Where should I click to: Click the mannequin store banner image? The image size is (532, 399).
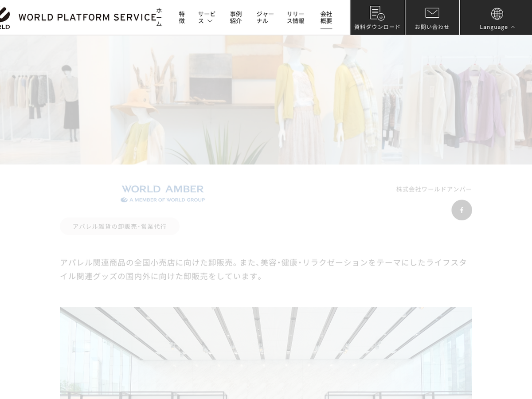(266, 100)
